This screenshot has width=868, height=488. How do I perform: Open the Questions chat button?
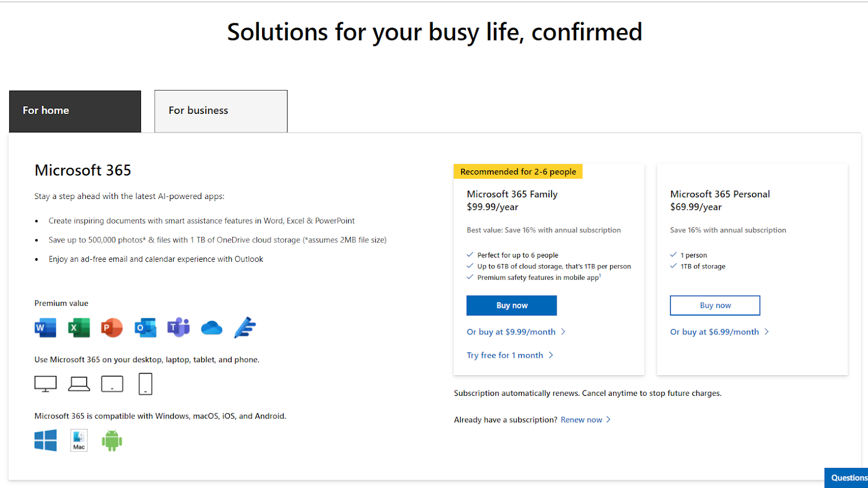[x=847, y=478]
